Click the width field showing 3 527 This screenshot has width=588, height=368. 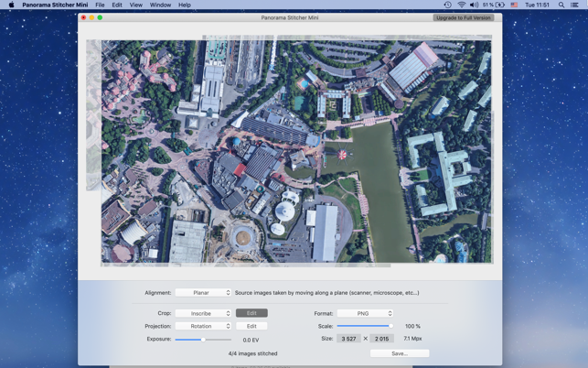point(348,339)
